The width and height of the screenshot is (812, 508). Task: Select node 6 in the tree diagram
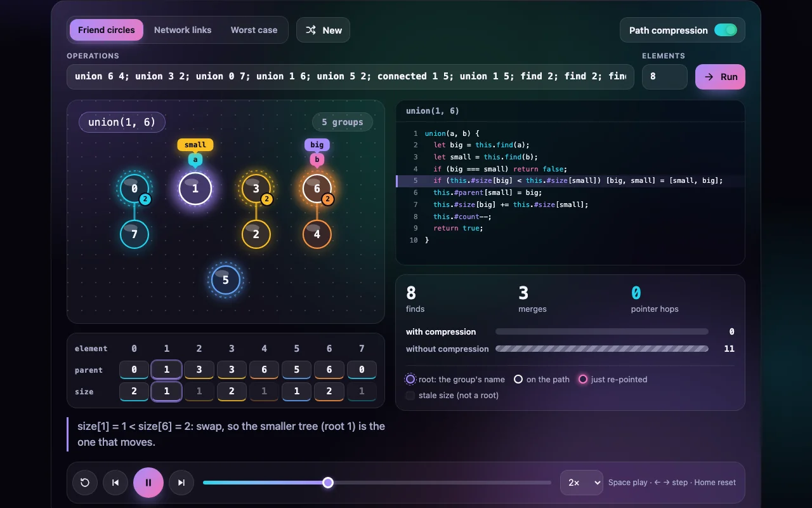317,189
